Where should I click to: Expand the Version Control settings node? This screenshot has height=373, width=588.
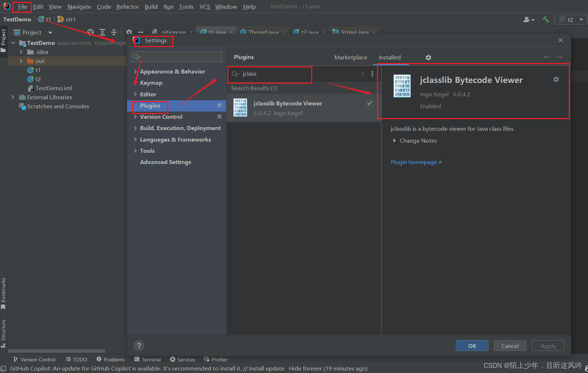click(x=135, y=117)
